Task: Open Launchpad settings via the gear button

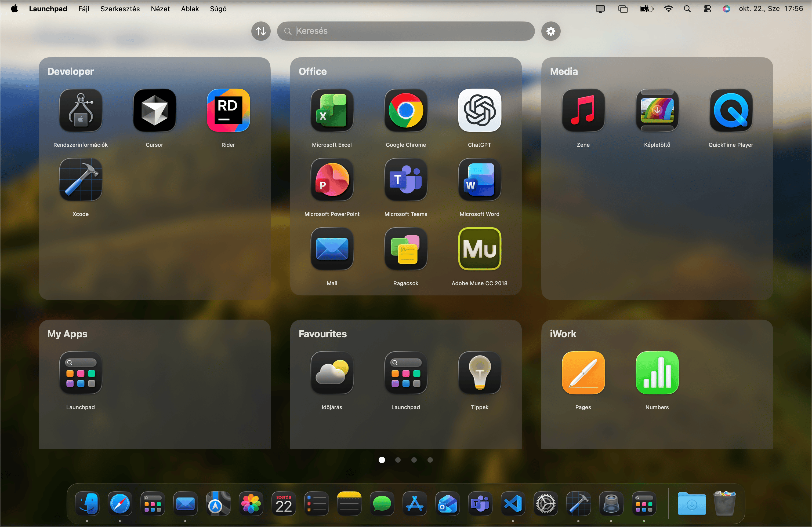Action: click(x=550, y=31)
